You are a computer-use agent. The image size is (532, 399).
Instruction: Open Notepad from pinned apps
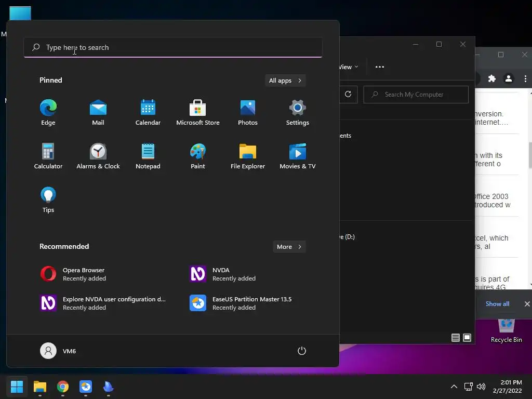click(148, 156)
